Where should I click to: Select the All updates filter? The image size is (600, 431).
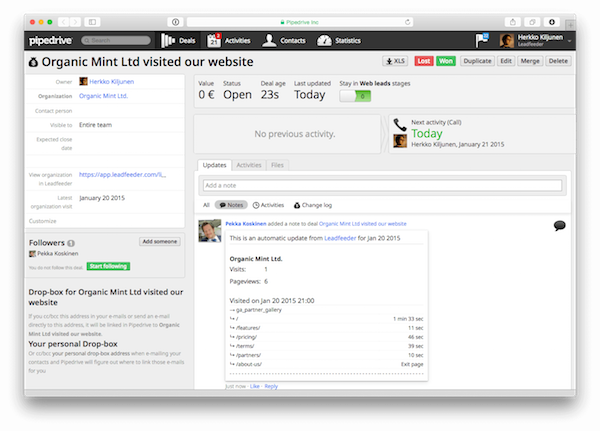pos(206,205)
